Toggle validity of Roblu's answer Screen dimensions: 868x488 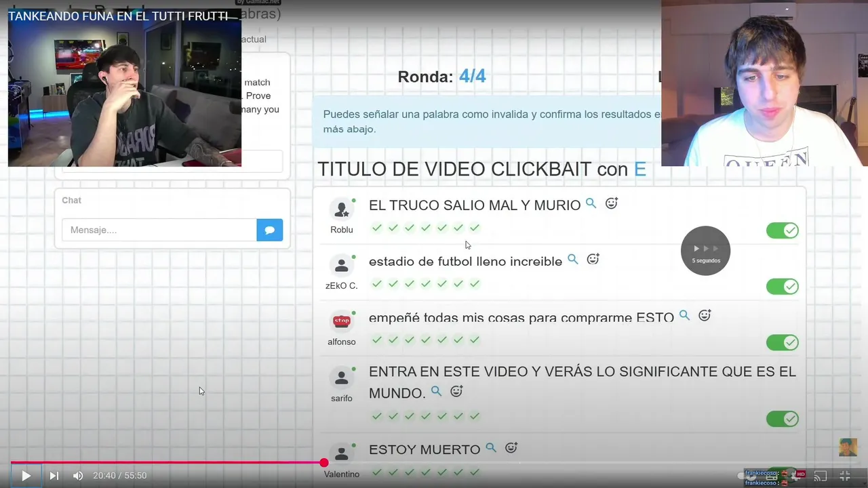pos(783,230)
